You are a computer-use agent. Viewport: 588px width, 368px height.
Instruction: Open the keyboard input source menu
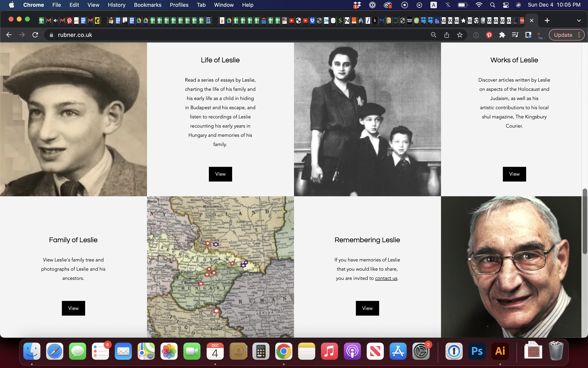(x=433, y=5)
